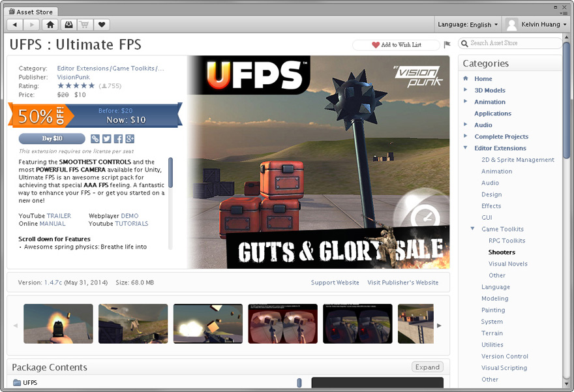This screenshot has width=574, height=392.
Task: Open the Youtube TUTORIALS link
Action: [x=131, y=224]
